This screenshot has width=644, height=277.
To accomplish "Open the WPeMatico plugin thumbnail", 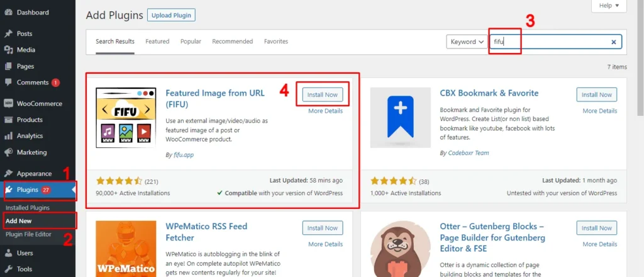I will (126, 249).
